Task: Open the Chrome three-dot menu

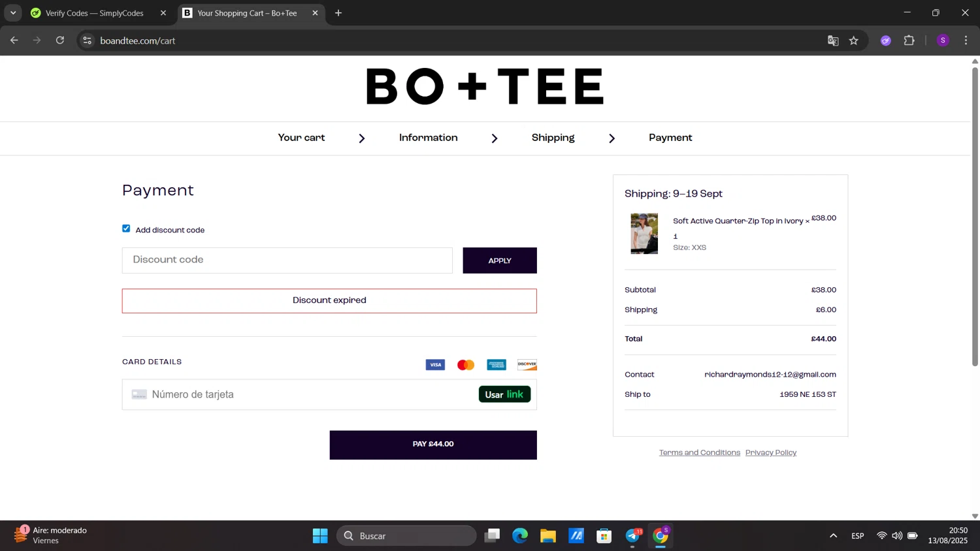Action: 966,40
